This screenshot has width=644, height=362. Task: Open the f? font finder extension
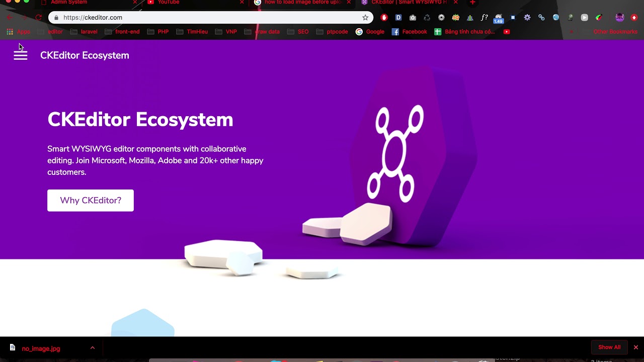click(x=484, y=18)
